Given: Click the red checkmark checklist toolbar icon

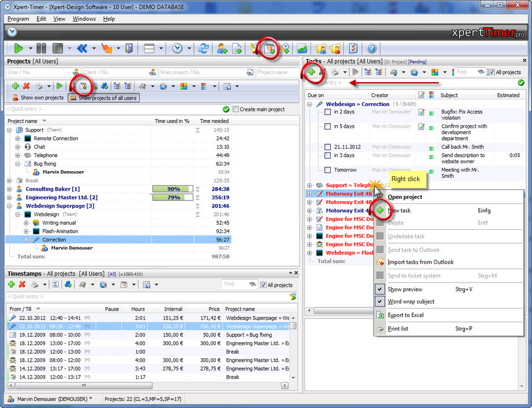Looking at the screenshot, I should 353,49.
